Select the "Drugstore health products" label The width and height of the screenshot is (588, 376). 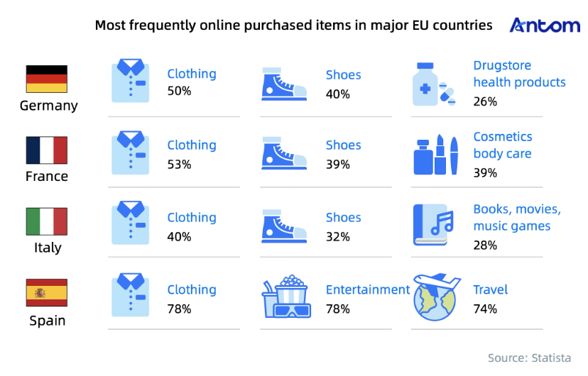pos(519,74)
